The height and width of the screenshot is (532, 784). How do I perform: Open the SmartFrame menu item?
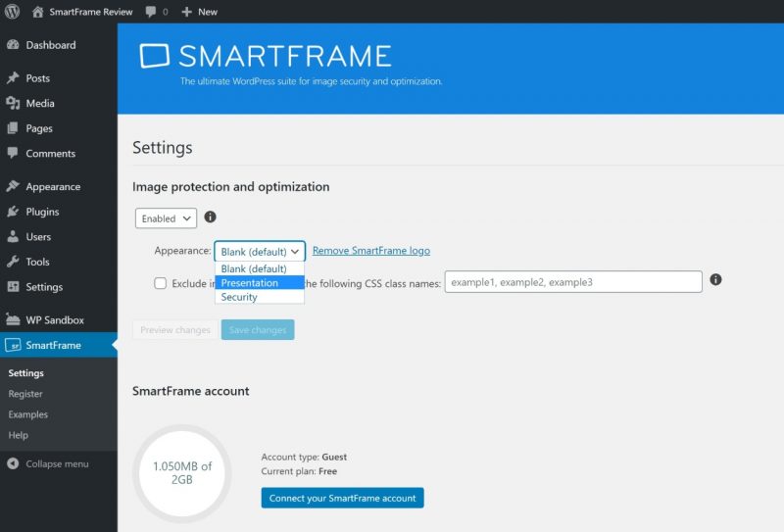pyautogui.click(x=59, y=345)
